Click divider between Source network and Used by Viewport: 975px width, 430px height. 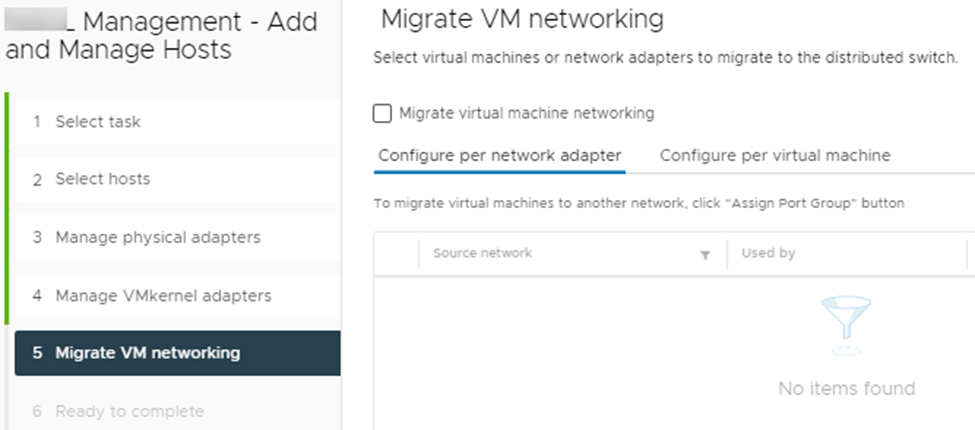(727, 254)
